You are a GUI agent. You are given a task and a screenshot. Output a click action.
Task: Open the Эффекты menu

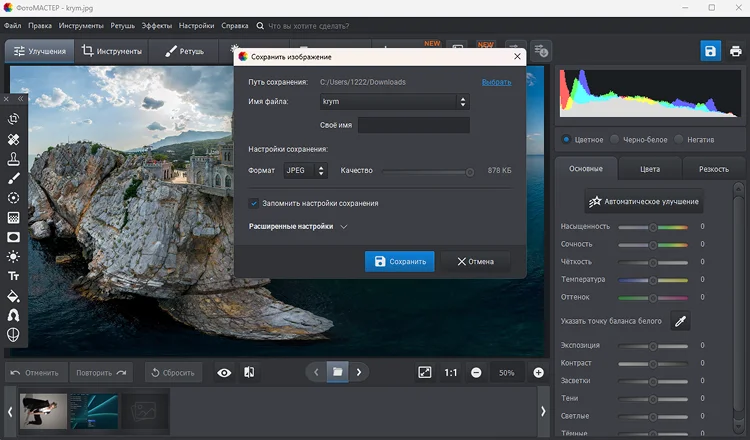point(156,26)
